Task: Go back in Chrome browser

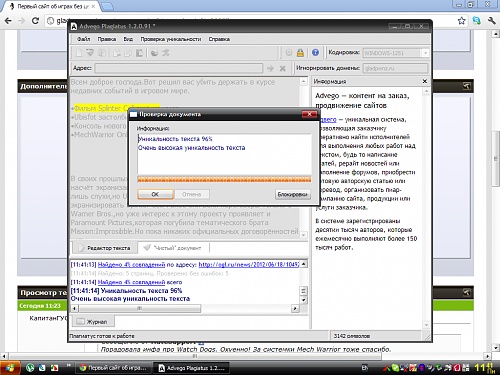Action: (8, 21)
